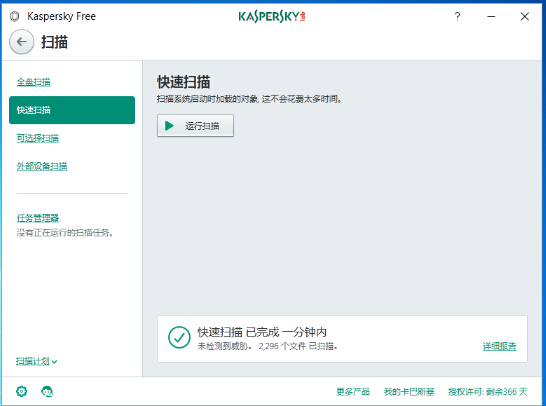Select 全盘扫描 in the sidebar

[x=33, y=82]
